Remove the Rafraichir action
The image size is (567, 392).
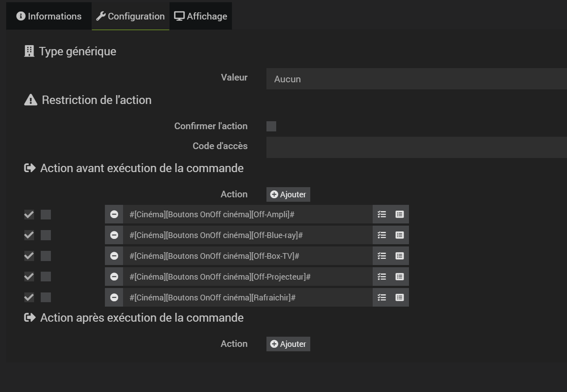point(114,297)
